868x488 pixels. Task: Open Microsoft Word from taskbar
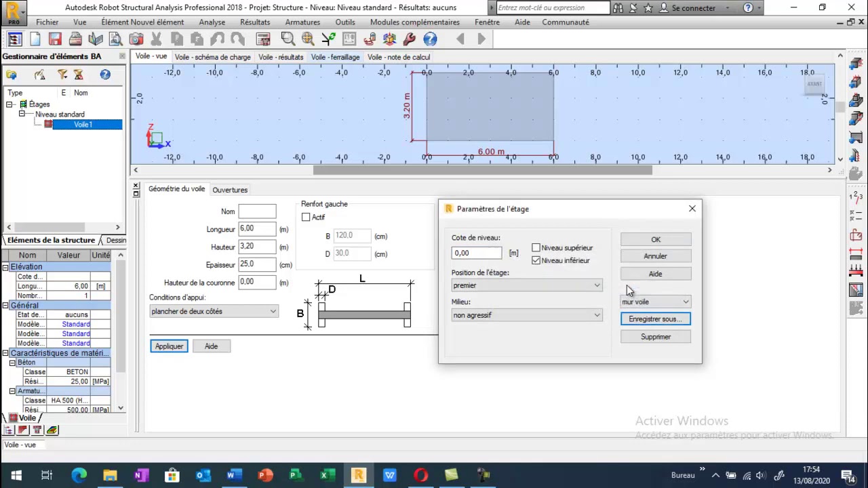click(234, 475)
